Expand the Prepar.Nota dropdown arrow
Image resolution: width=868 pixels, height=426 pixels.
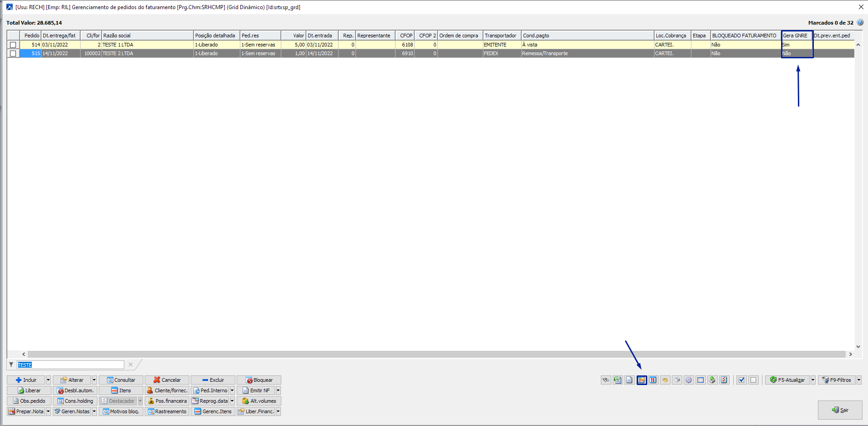pyautogui.click(x=48, y=411)
